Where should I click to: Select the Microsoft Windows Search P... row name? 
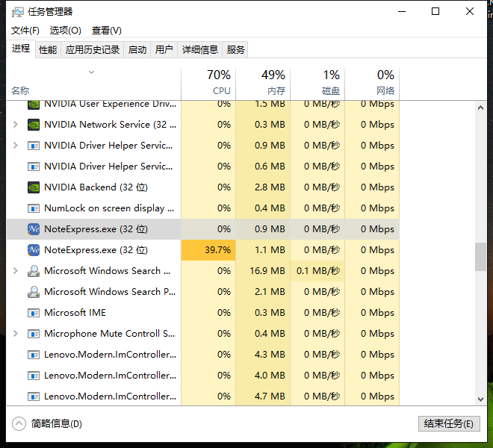click(110, 292)
